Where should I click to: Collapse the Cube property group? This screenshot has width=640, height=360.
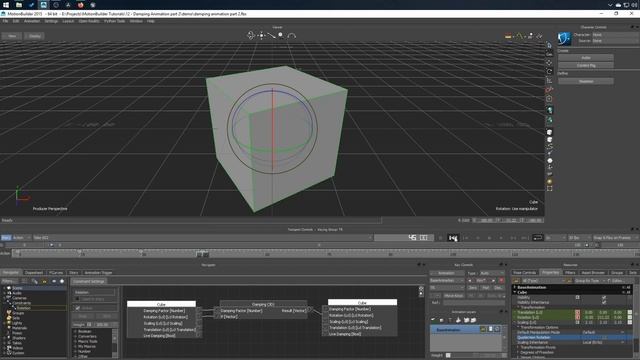(x=515, y=292)
